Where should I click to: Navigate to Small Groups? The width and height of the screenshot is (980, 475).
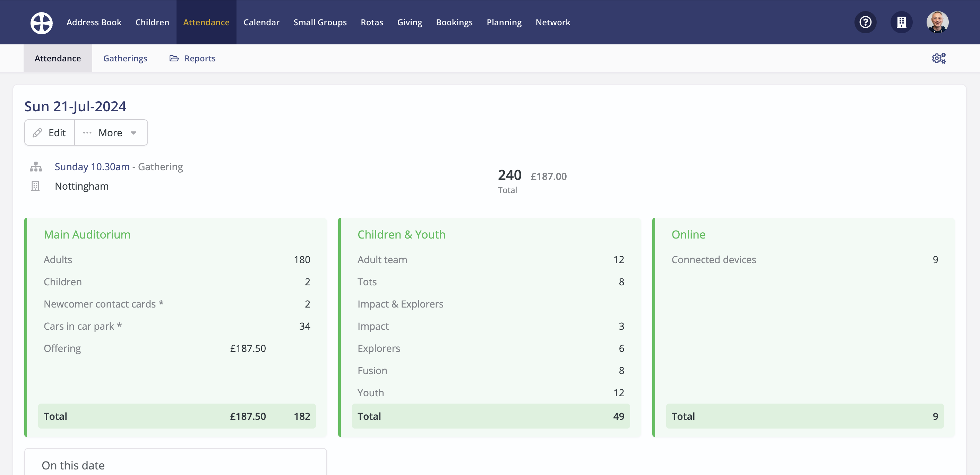click(320, 23)
